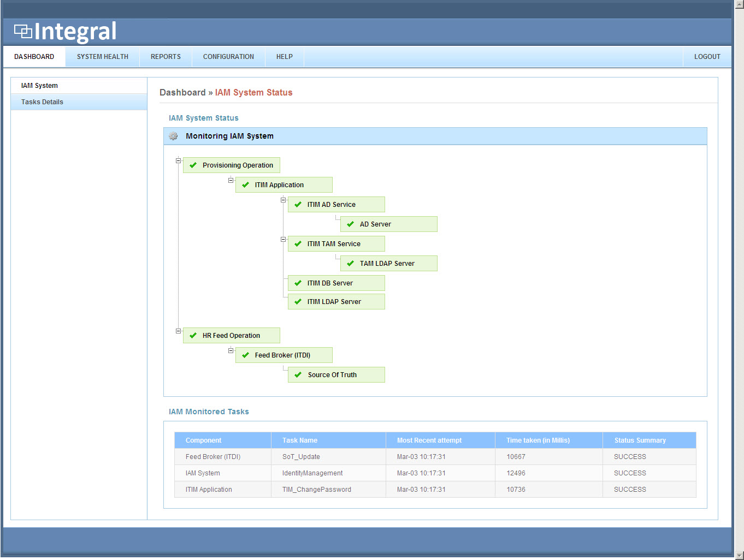Select the ITIM AD Service label
Image resolution: width=744 pixels, height=560 pixels.
332,205
